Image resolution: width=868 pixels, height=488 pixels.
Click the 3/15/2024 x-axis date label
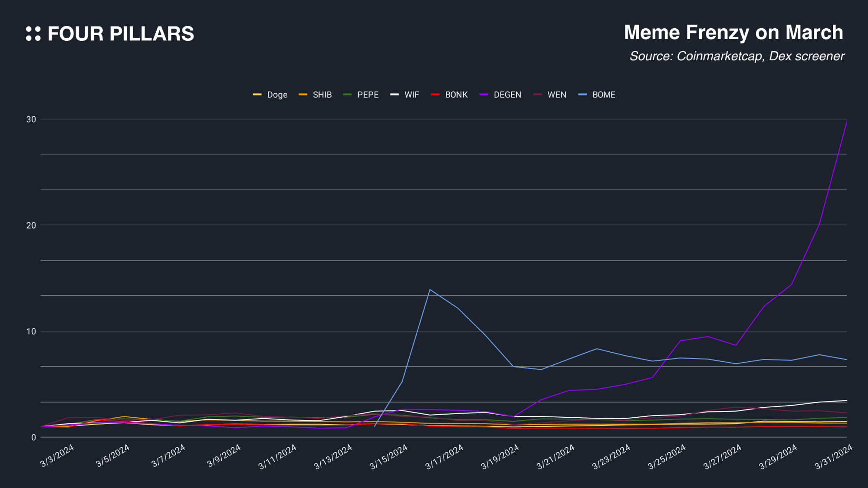point(389,457)
